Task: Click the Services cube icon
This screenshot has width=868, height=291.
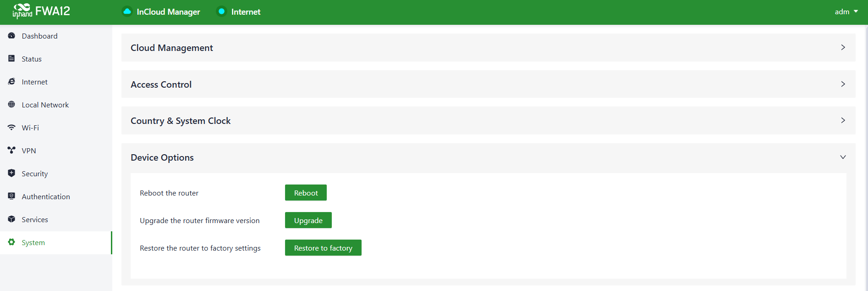Action: 11,219
